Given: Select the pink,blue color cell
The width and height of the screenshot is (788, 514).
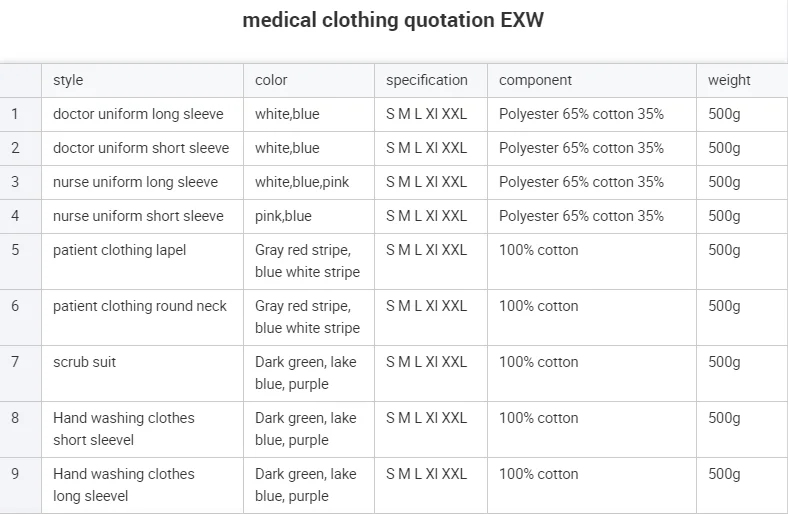Looking at the screenshot, I should click(309, 216).
